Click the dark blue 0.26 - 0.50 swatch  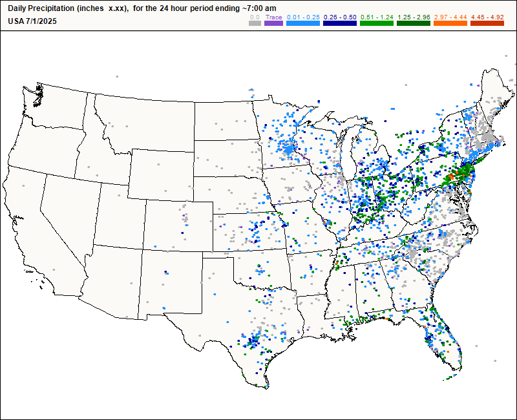click(340, 23)
